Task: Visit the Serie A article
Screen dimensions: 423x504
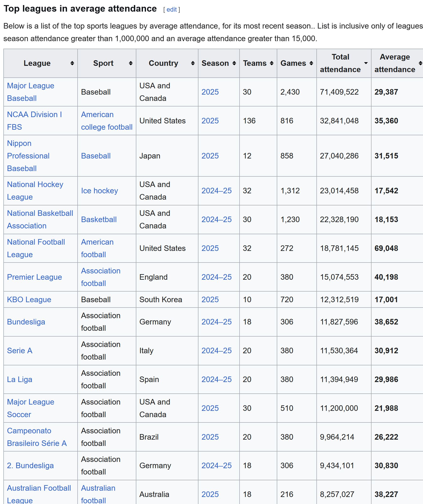Action: pos(20,351)
